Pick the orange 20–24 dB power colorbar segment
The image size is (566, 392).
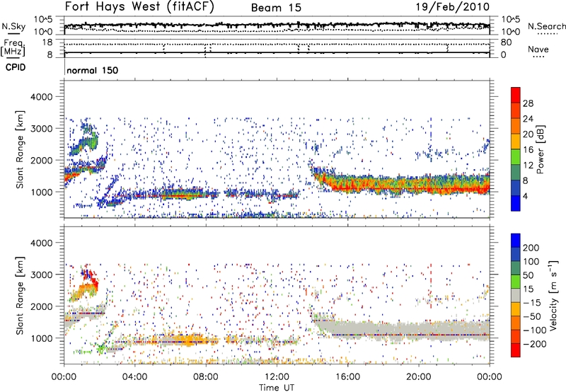(516, 127)
